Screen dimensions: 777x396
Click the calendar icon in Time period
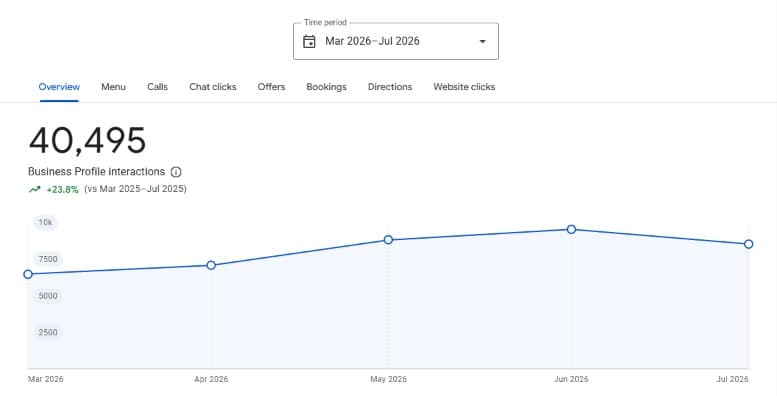309,41
